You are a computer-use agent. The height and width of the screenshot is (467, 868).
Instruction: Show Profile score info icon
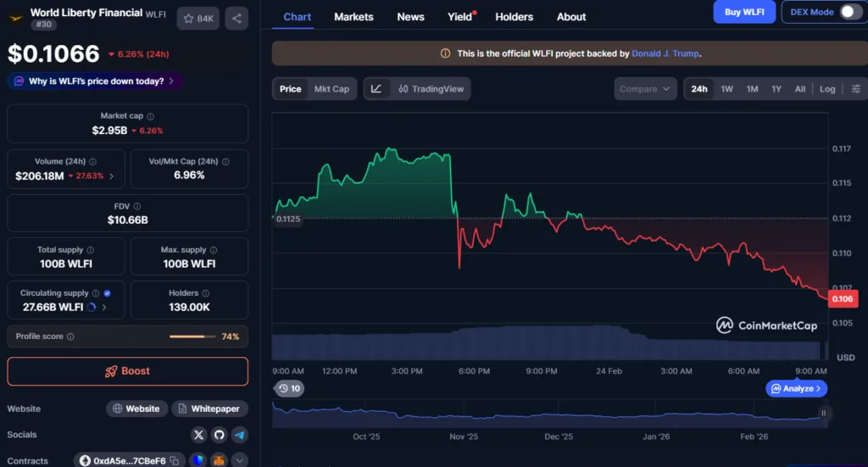click(70, 336)
